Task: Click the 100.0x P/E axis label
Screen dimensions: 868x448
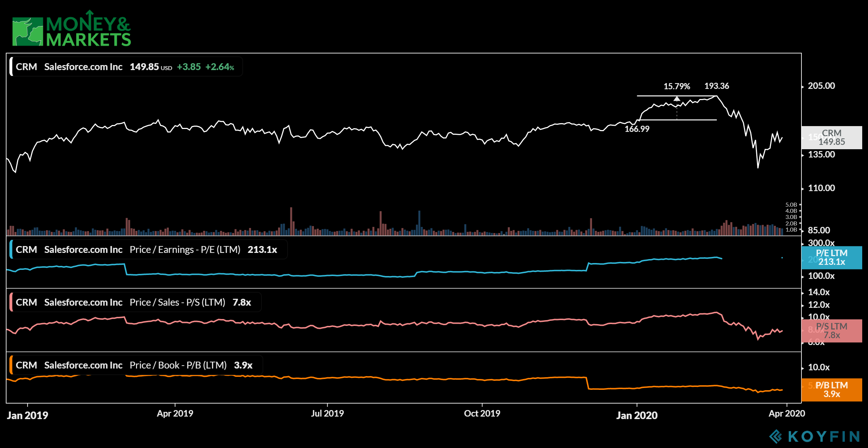Action: (x=821, y=276)
